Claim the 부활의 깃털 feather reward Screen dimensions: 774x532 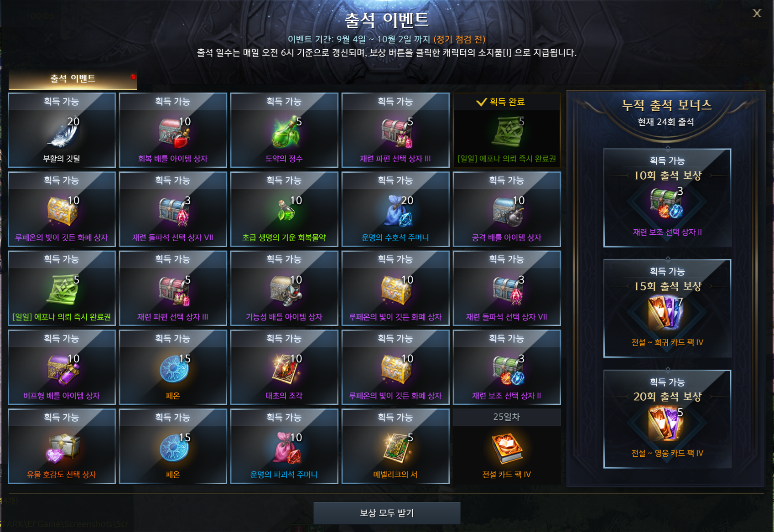coord(62,130)
